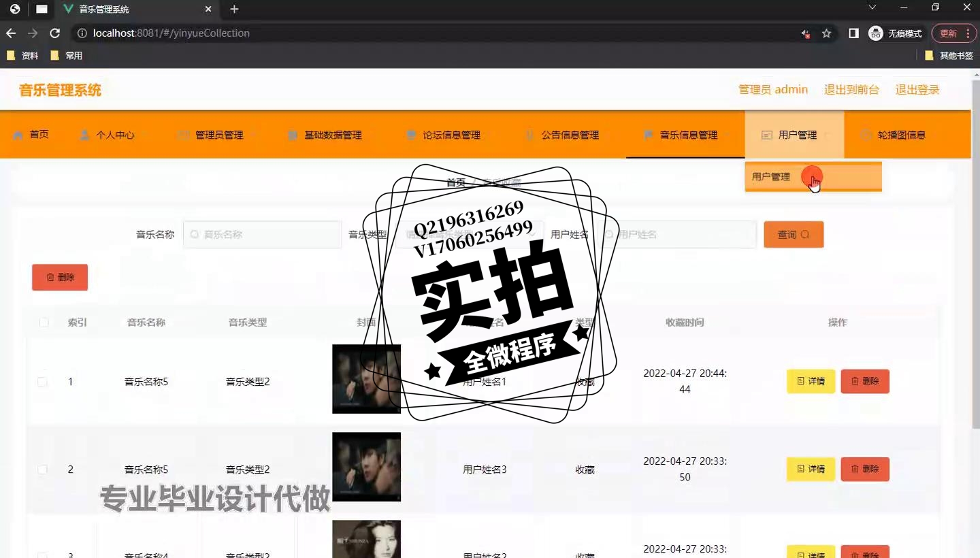Bookmark this page with the star icon
The image size is (980, 558).
826,33
